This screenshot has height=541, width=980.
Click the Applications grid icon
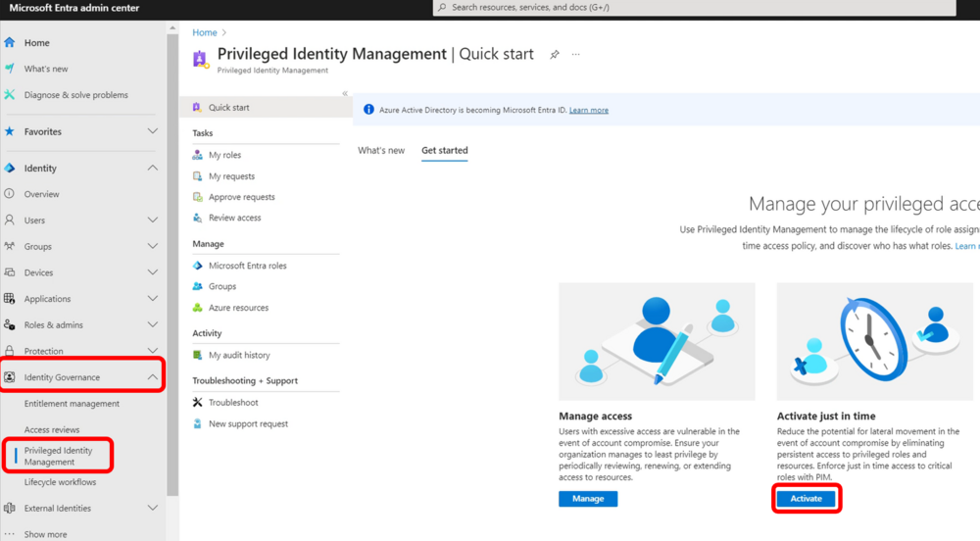tap(10, 299)
